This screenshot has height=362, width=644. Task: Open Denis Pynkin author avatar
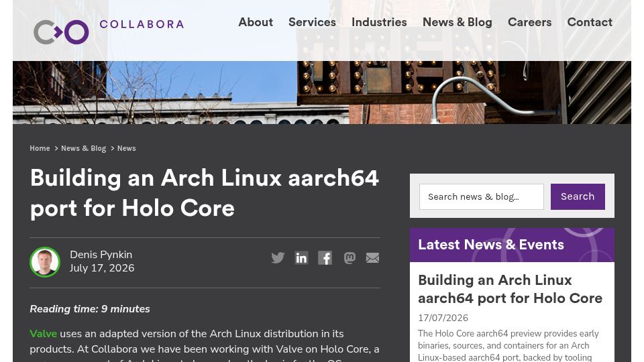click(x=45, y=262)
